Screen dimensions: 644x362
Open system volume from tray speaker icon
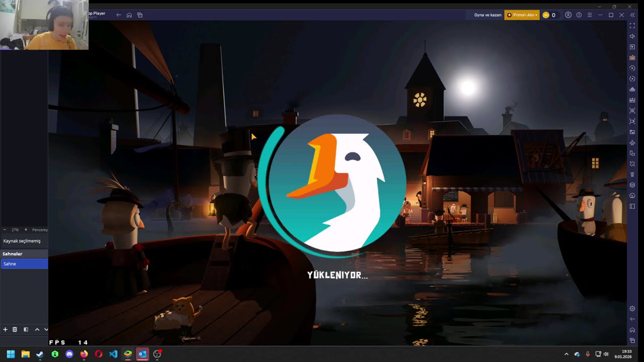click(606, 354)
